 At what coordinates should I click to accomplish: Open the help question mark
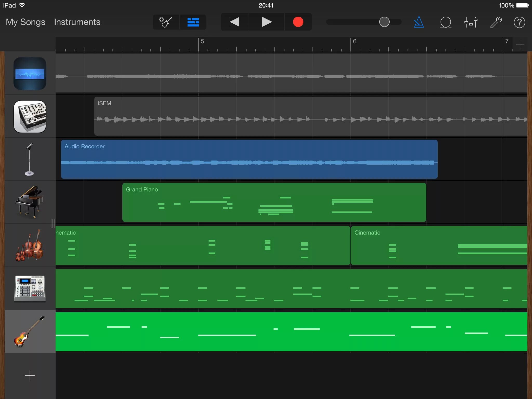pyautogui.click(x=519, y=22)
